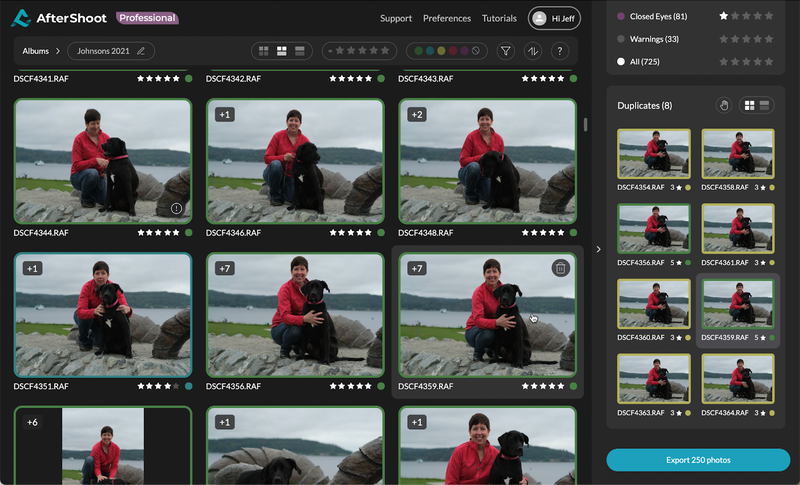This screenshot has height=485, width=800.
Task: Collapse the right side panel chevron
Action: (x=598, y=249)
